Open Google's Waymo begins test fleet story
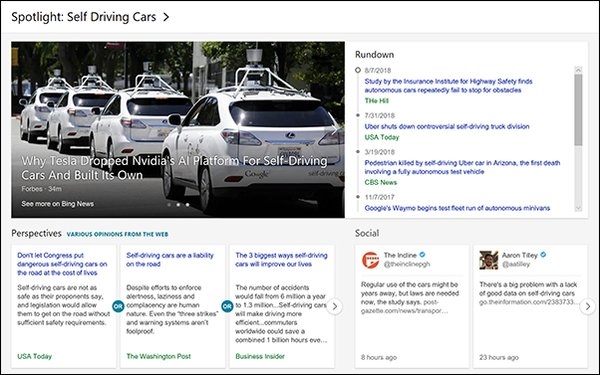The height and width of the screenshot is (375, 600). 457,208
